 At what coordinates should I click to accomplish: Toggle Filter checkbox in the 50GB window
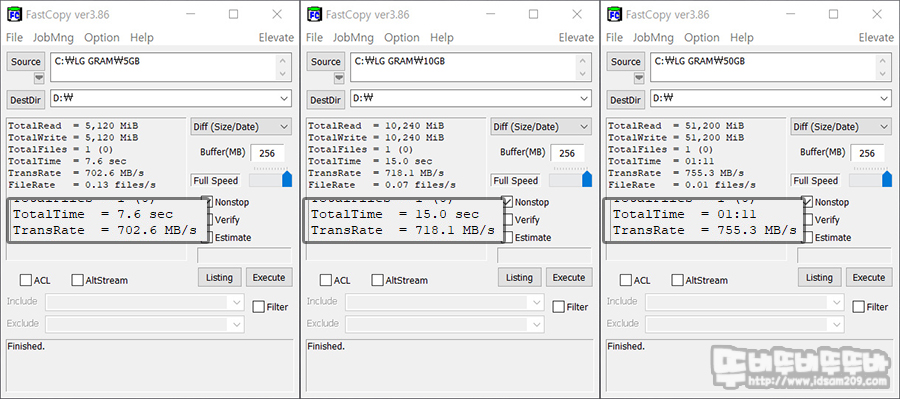pos(859,307)
